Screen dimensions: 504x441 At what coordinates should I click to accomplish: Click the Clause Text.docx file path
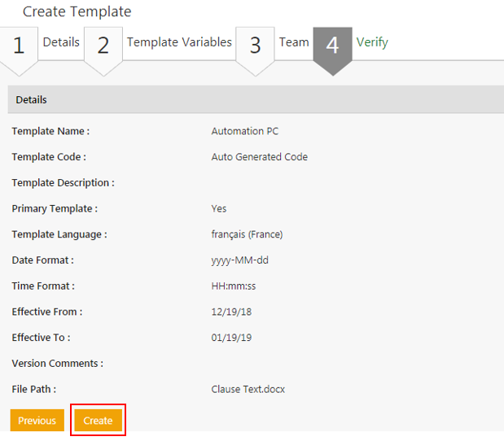(248, 389)
